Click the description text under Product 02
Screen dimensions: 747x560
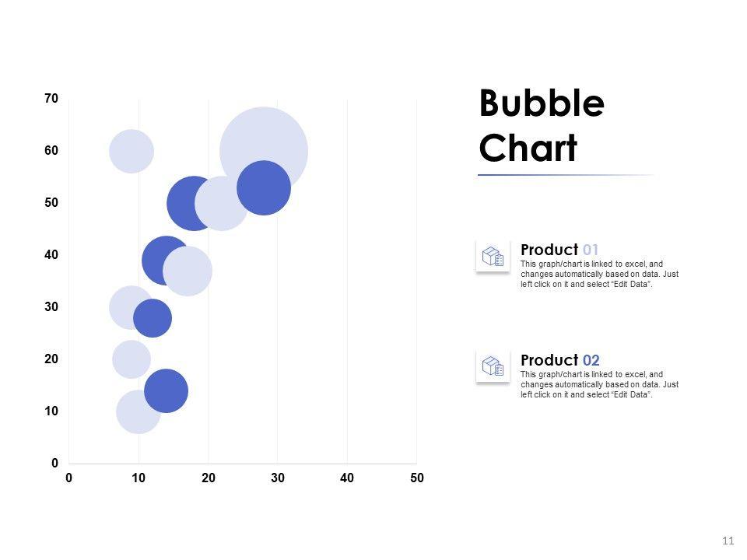click(x=599, y=384)
